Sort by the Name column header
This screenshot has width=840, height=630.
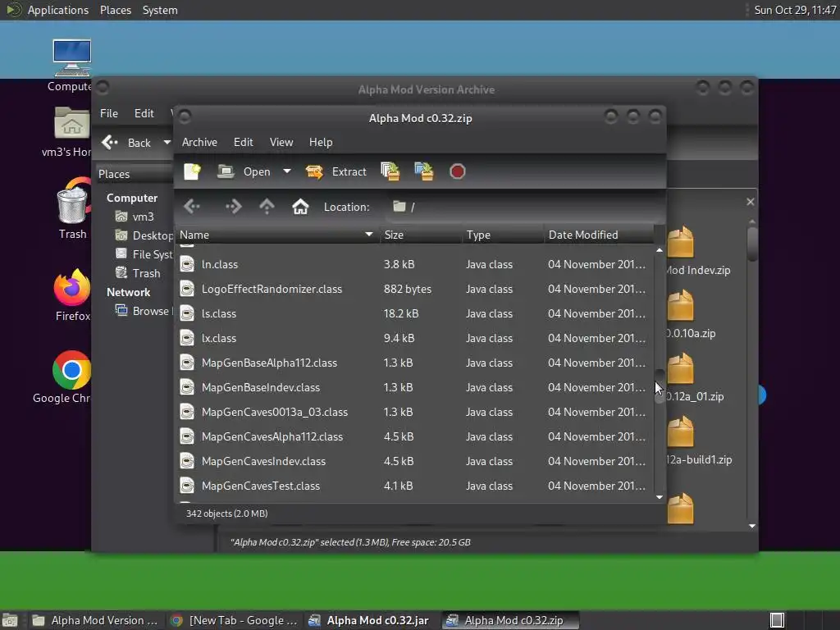pos(277,235)
